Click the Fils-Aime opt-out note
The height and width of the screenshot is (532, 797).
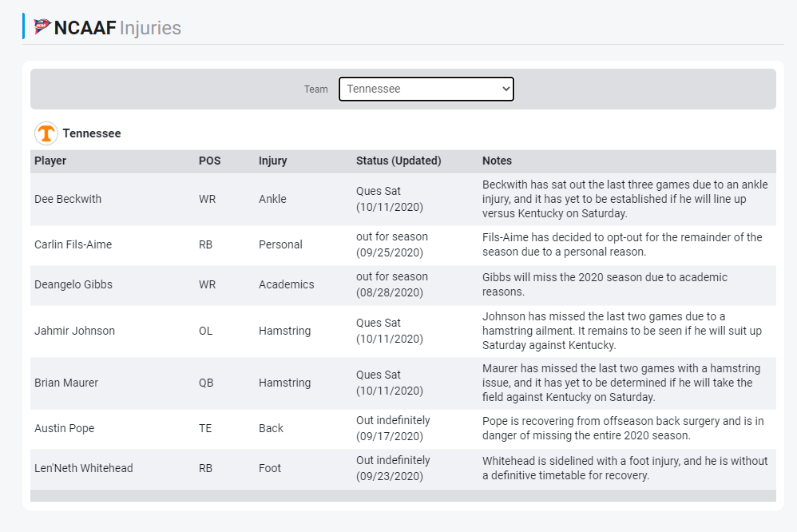622,244
